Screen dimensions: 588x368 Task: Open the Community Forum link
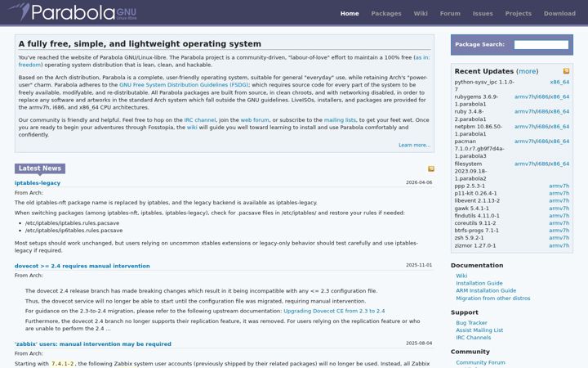(480, 362)
